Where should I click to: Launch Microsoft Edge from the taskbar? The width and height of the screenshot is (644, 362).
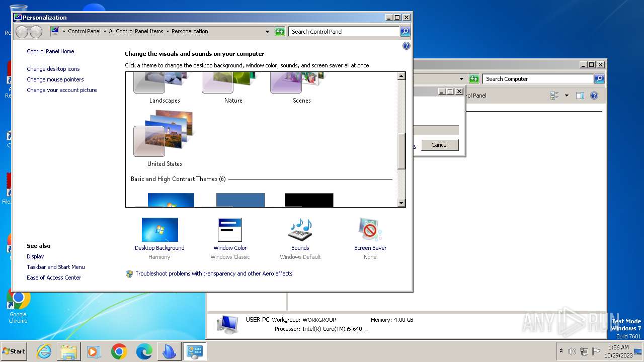(144, 351)
